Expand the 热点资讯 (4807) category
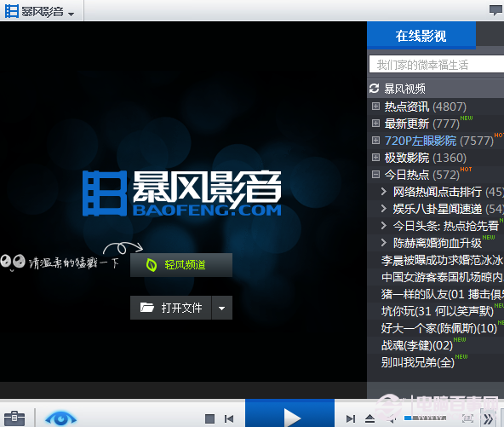 (x=375, y=106)
